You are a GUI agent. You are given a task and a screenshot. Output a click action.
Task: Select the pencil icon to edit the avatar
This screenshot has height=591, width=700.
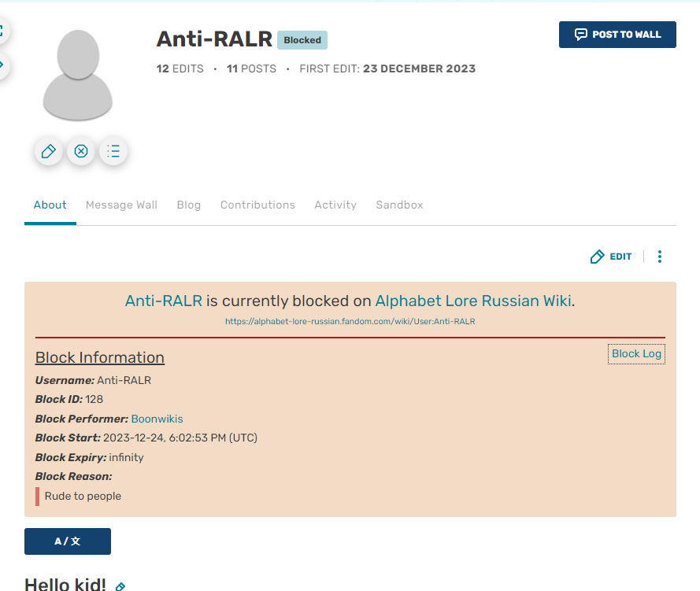click(x=48, y=151)
